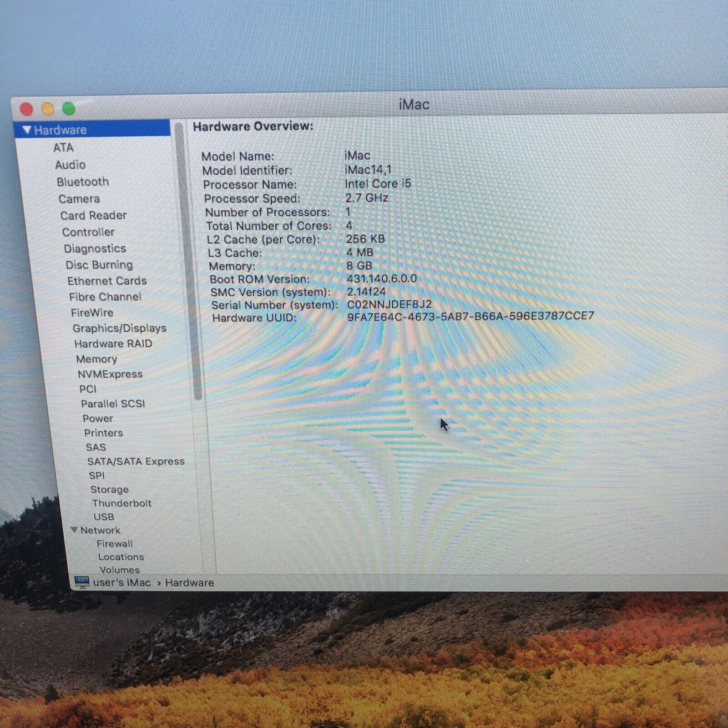This screenshot has height=728, width=728.
Task: Select Bluetooth in the sidebar
Action: click(x=83, y=182)
